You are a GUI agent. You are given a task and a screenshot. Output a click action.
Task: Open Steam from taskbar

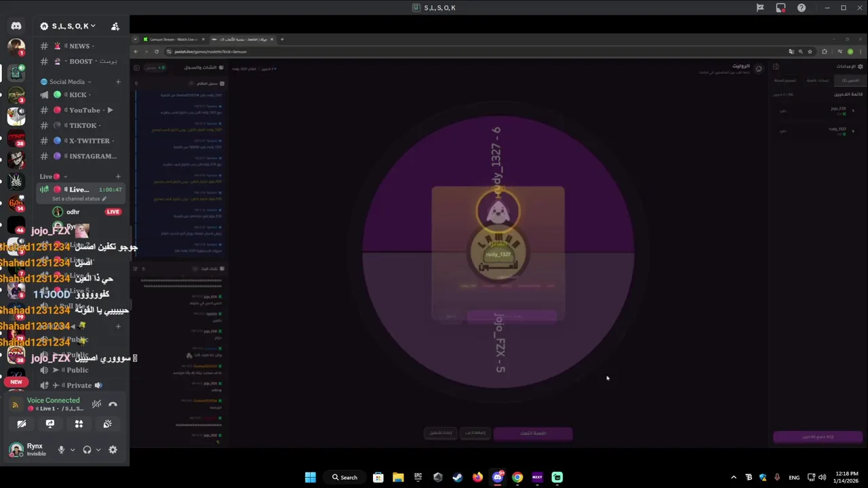[x=458, y=477]
